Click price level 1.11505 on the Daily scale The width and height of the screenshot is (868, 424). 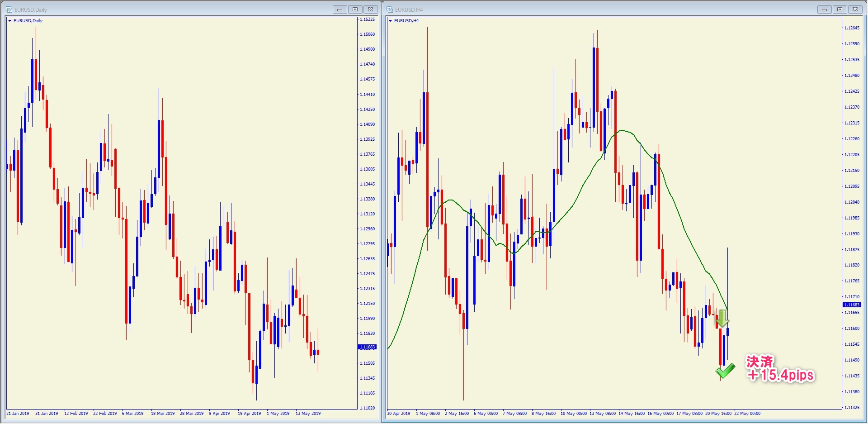coord(368,363)
